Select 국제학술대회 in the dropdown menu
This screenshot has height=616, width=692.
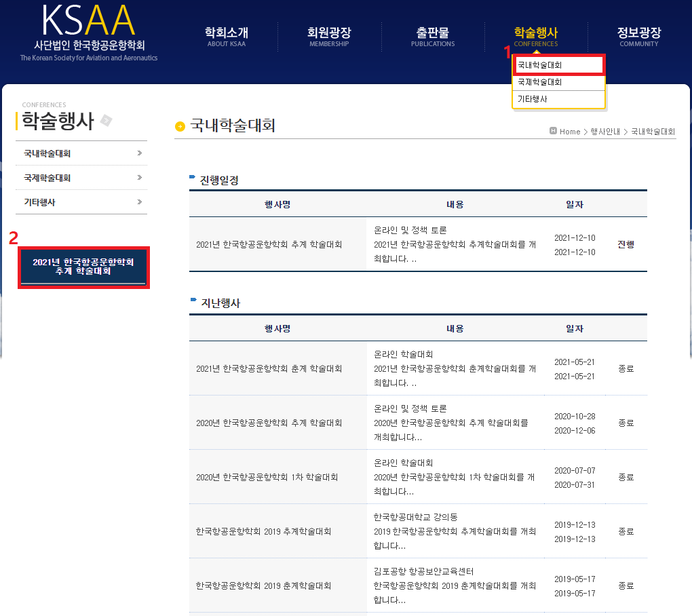pos(558,83)
